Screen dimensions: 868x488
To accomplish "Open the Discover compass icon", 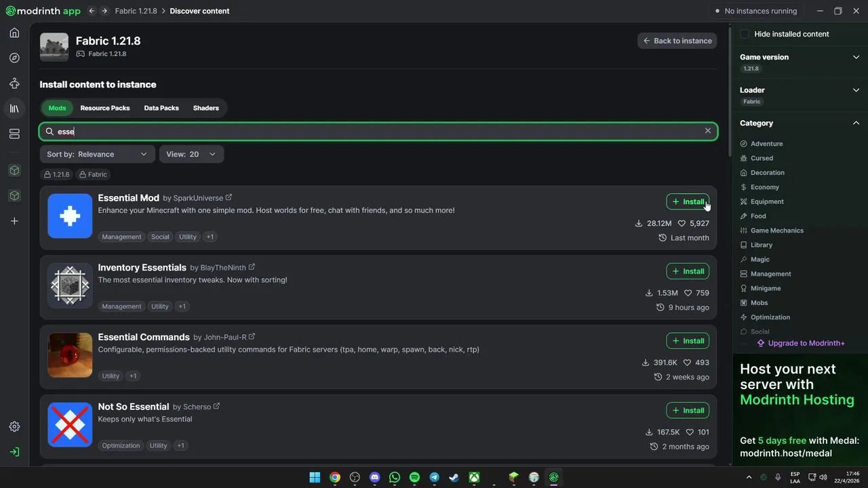I will click(14, 58).
